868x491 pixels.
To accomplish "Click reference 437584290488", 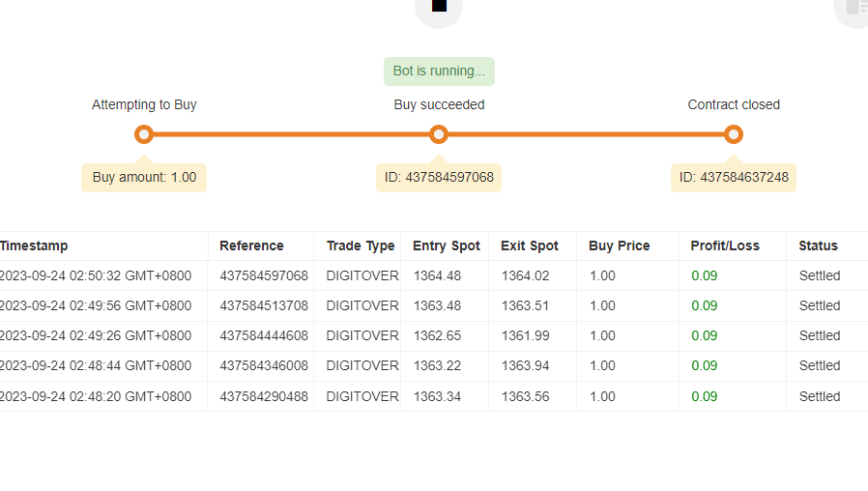I will 264,396.
